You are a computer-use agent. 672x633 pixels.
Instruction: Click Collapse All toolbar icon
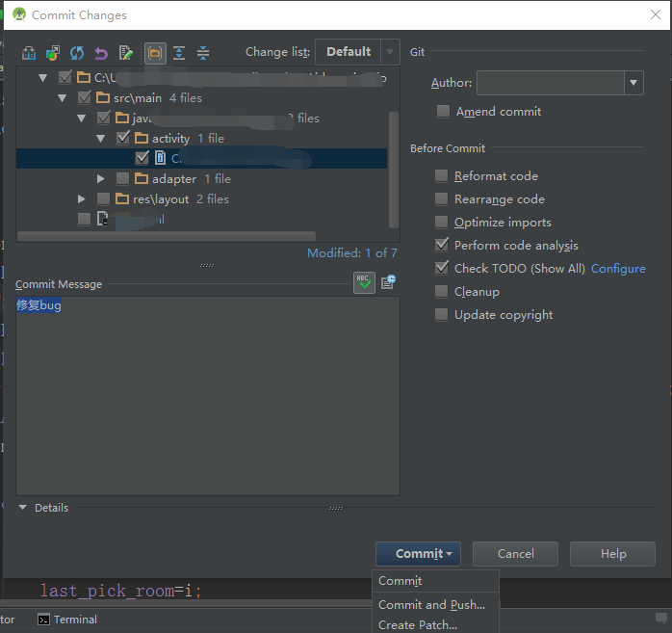pyautogui.click(x=203, y=53)
